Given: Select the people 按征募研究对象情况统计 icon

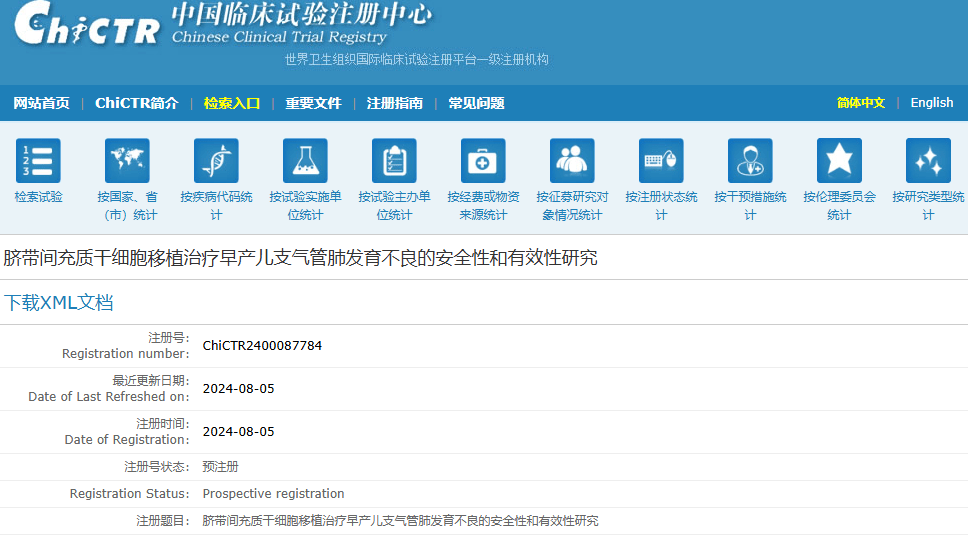Looking at the screenshot, I should point(572,161).
